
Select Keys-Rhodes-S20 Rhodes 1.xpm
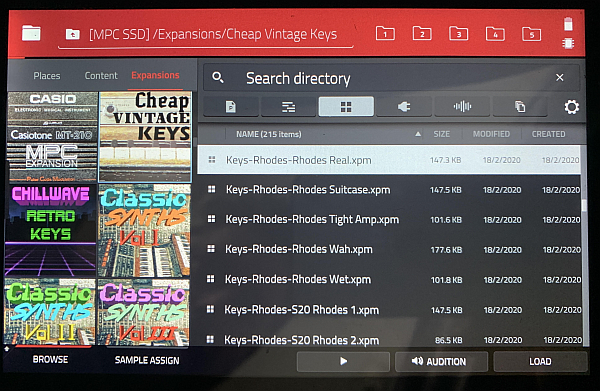[x=389, y=310]
